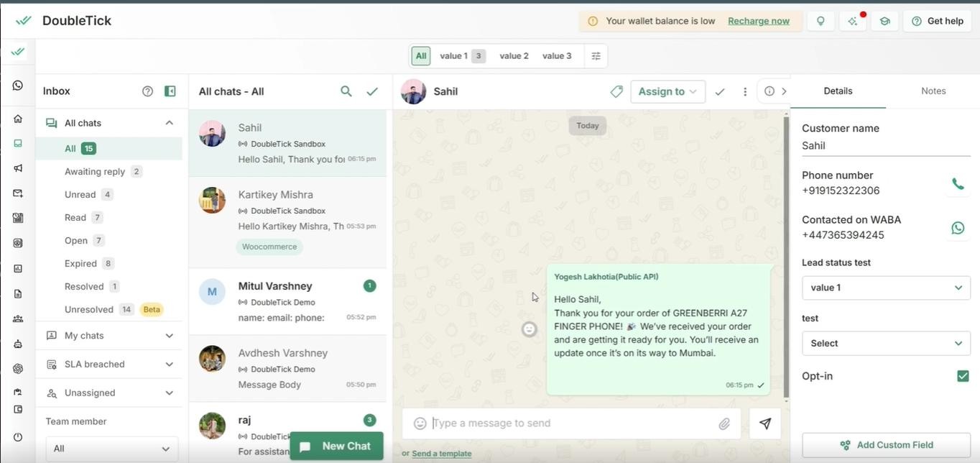Select the value 2 filter tab
Image resolution: width=980 pixels, height=463 pixels.
514,56
